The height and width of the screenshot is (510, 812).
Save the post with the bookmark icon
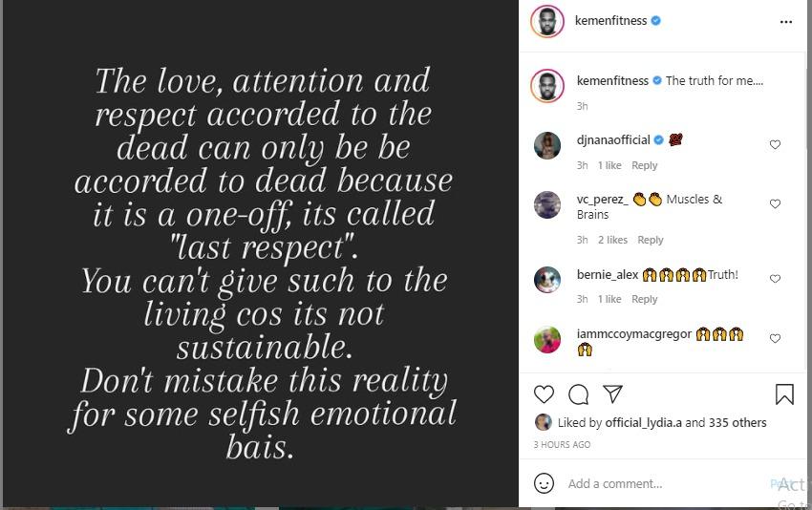coord(783,394)
